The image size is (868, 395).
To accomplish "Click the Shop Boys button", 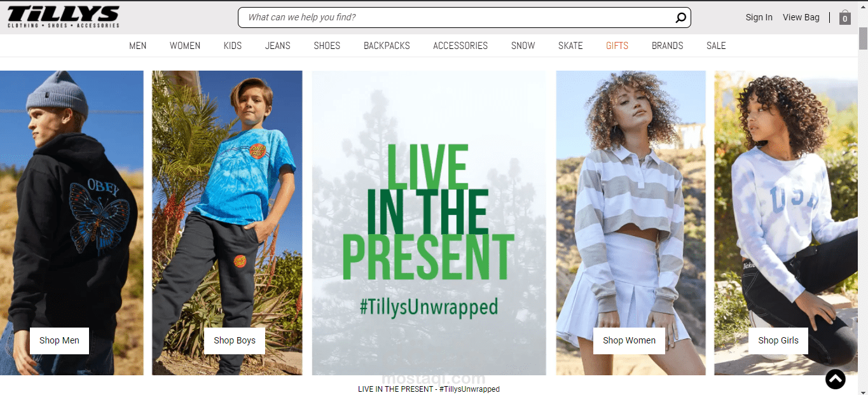I will (x=235, y=340).
